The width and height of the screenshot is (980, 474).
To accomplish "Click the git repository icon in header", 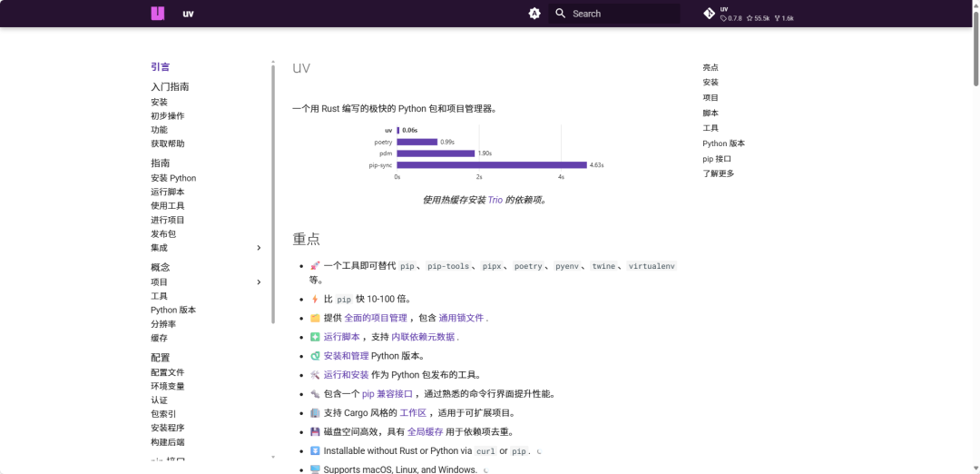I will click(x=709, y=13).
